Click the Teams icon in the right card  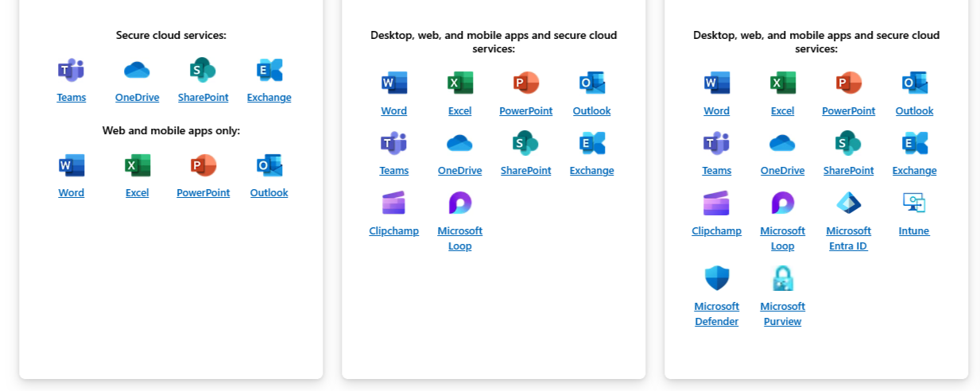point(717,143)
